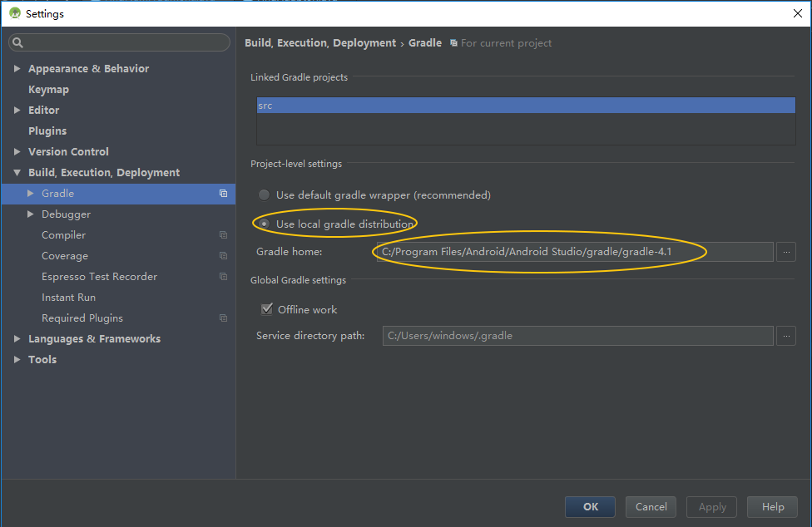
Task: Browse for the Service directory path
Action: (x=786, y=336)
